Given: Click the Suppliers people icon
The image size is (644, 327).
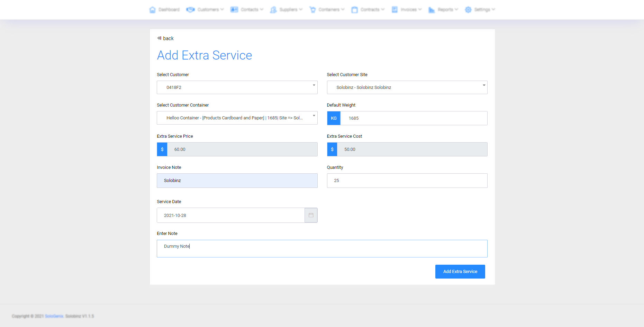Looking at the screenshot, I should tap(273, 10).
